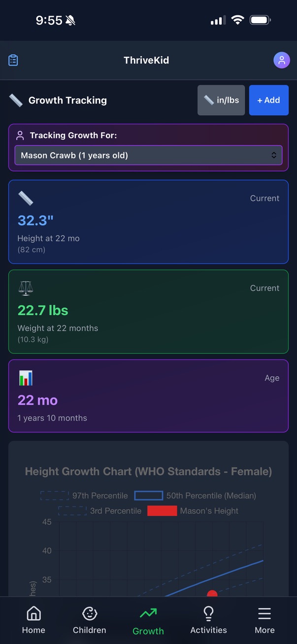Click the ruler icon beside Growth Tracking
The height and width of the screenshot is (644, 297).
click(x=16, y=100)
